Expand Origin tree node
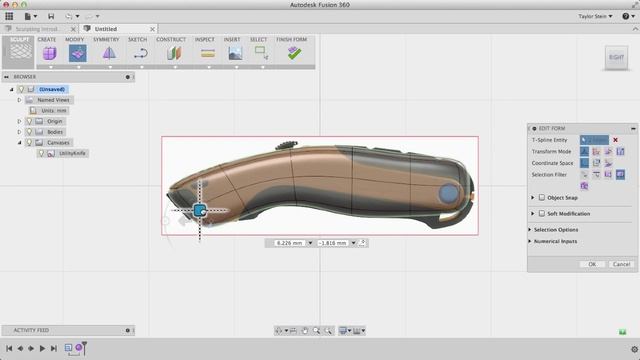The width and height of the screenshot is (640, 360). click(19, 121)
